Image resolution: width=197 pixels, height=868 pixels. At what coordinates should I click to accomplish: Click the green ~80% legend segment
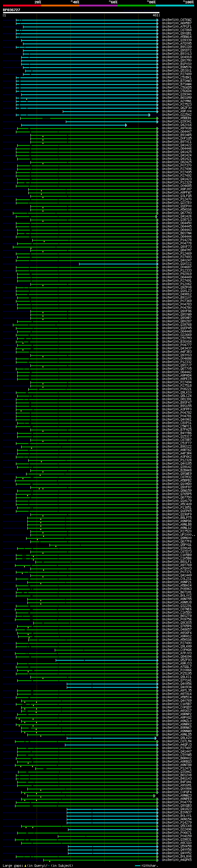coord(137,6)
